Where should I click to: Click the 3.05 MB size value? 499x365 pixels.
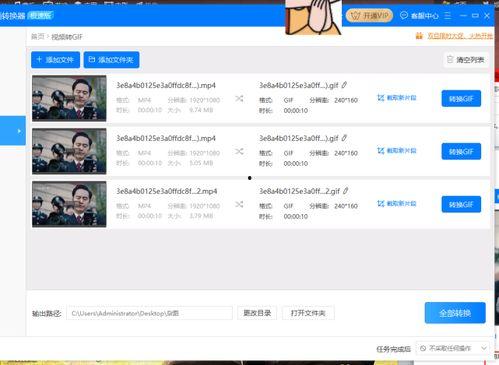click(201, 163)
